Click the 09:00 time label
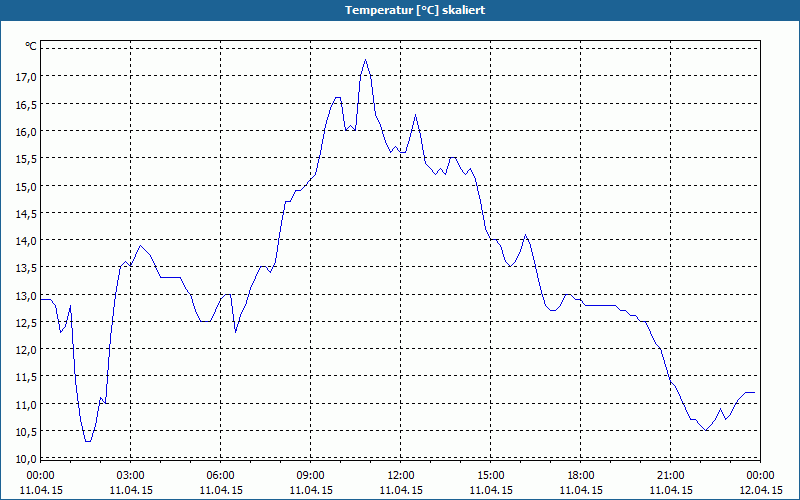Viewport: 800px width, 500px height. coord(311,476)
